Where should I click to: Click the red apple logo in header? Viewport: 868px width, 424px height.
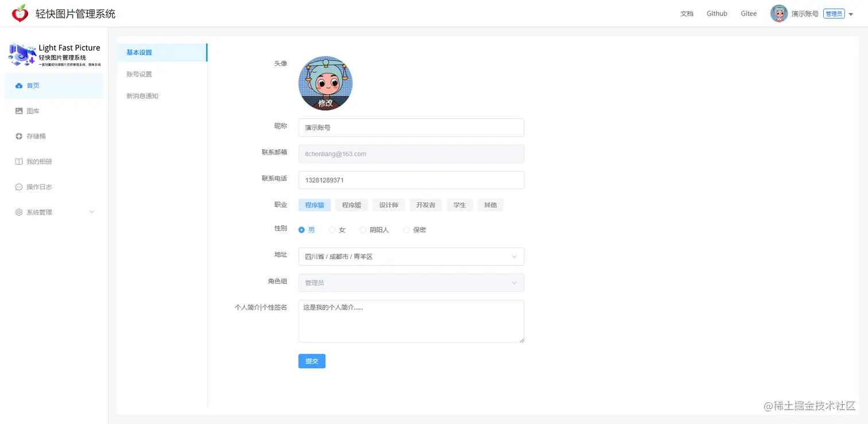tap(20, 13)
